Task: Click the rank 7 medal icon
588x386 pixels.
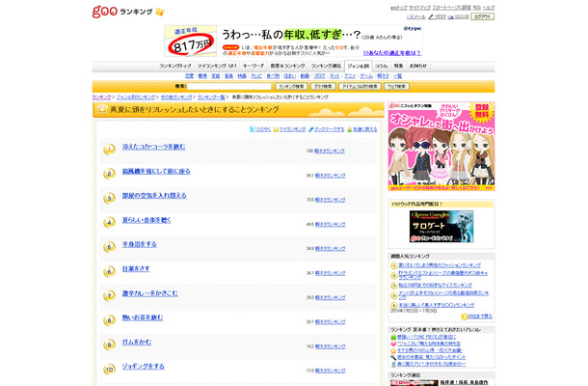Action: [109, 296]
